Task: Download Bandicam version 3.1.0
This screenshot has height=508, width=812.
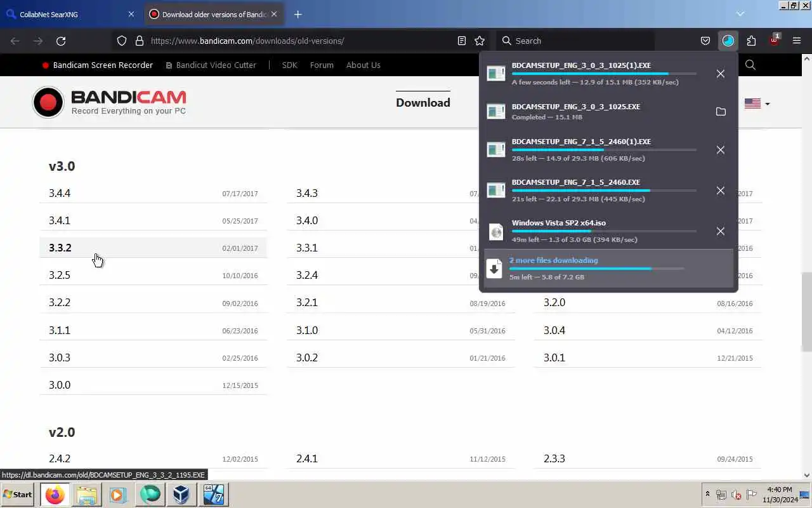Action: pos(400,330)
